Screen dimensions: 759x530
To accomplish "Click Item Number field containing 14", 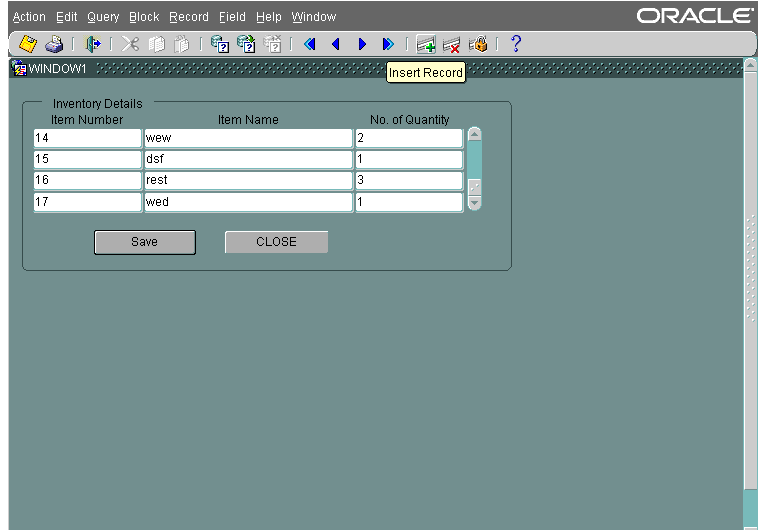I will 88,138.
